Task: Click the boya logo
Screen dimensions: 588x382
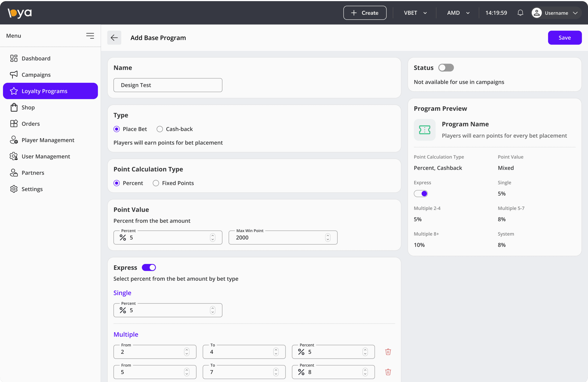Action: tap(20, 13)
